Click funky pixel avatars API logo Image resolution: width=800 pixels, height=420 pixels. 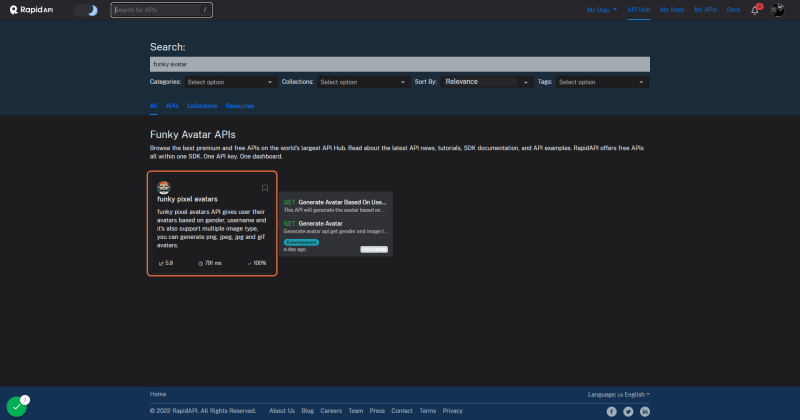pyautogui.click(x=163, y=187)
